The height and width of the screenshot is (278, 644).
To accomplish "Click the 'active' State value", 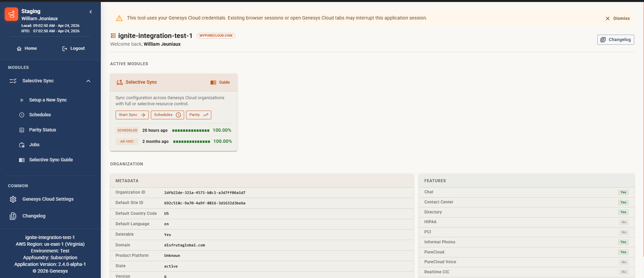I will tap(171, 266).
